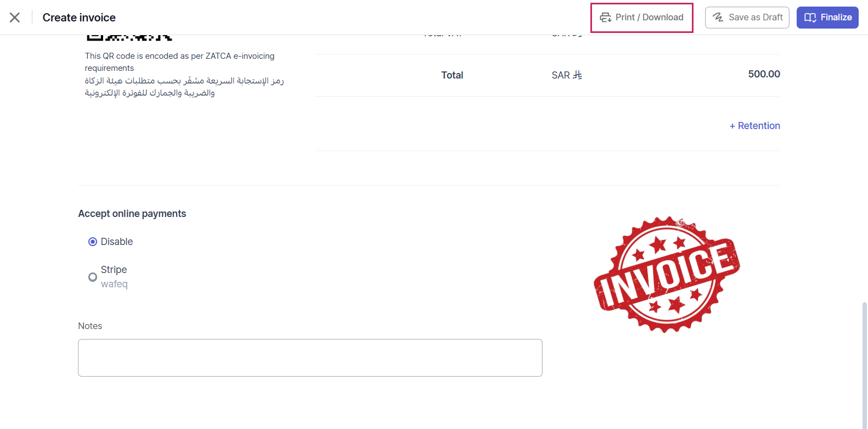The height and width of the screenshot is (429, 868).
Task: Click the partially visible QR code
Action: tap(129, 37)
